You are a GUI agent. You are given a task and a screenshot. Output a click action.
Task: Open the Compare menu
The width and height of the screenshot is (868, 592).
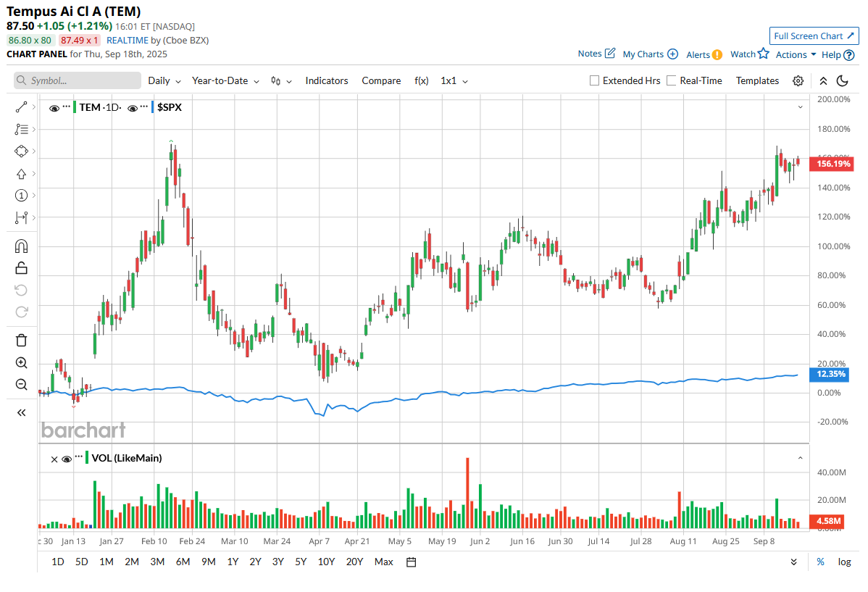381,81
